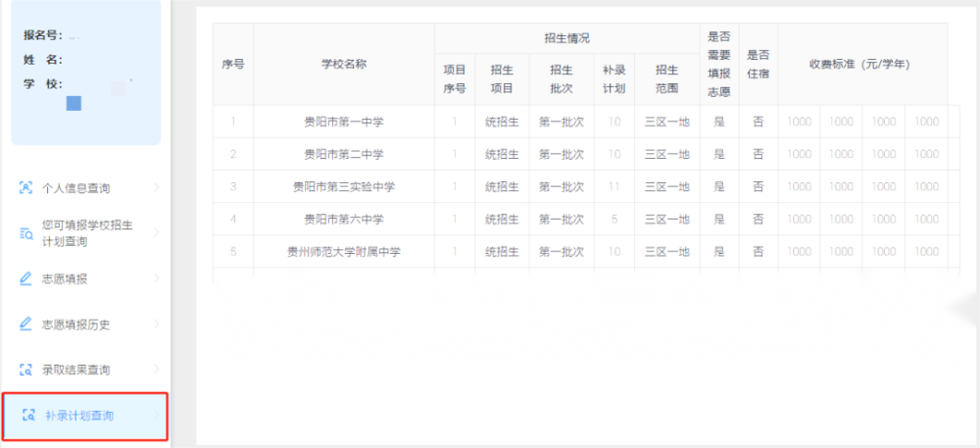The height and width of the screenshot is (448, 980).
Task: Click the pencil icon beside 志愿填报
Action: coord(26,279)
